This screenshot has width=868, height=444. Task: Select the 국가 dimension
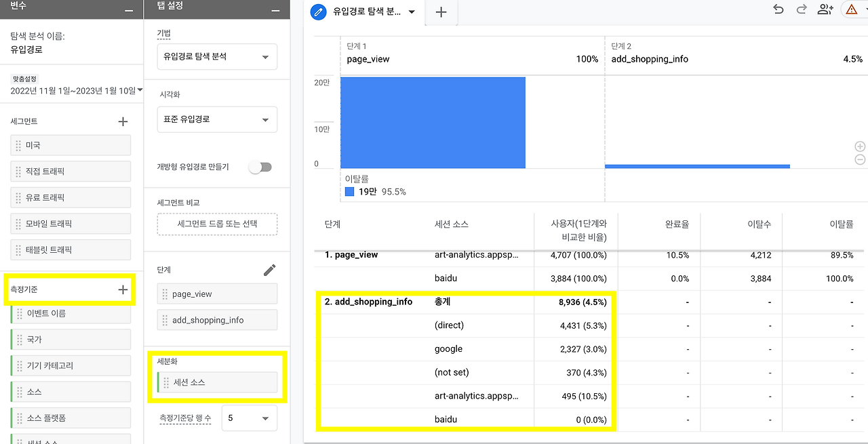click(x=71, y=340)
